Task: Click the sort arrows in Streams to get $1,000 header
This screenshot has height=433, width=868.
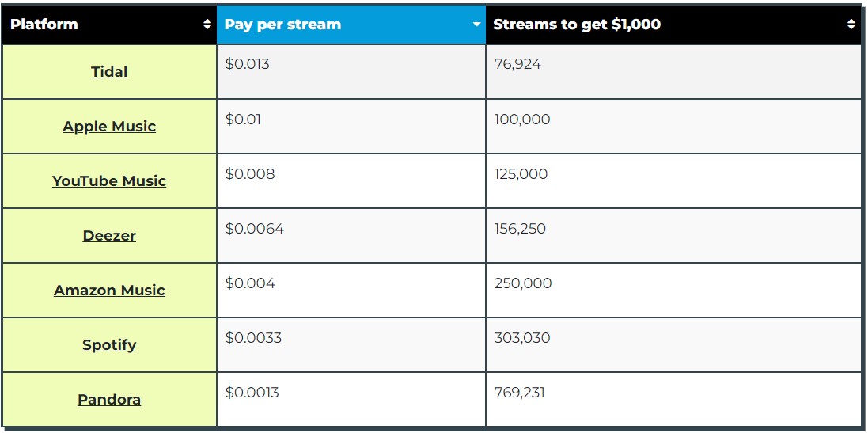Action: tap(851, 25)
